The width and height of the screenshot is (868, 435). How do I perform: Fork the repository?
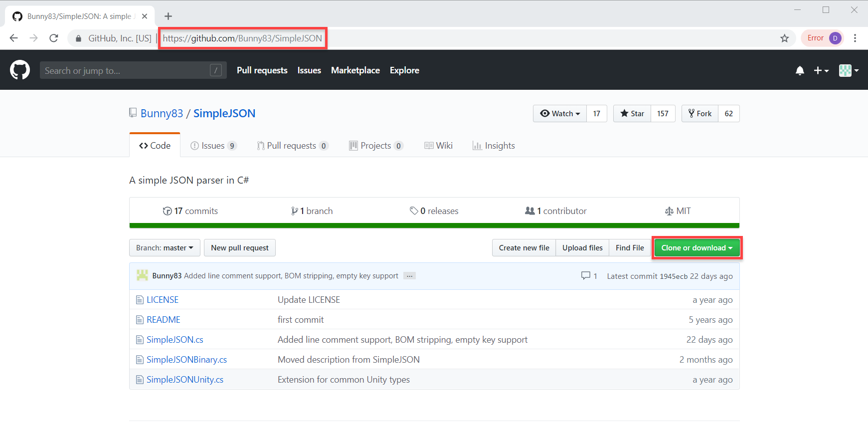click(700, 114)
